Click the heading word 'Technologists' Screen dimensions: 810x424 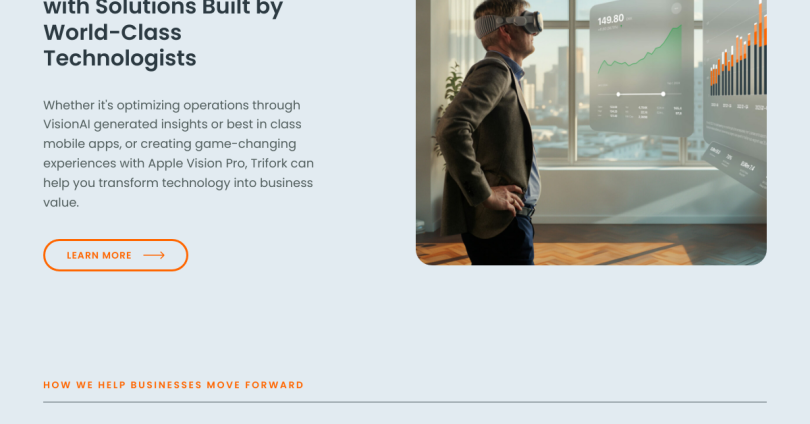point(120,58)
